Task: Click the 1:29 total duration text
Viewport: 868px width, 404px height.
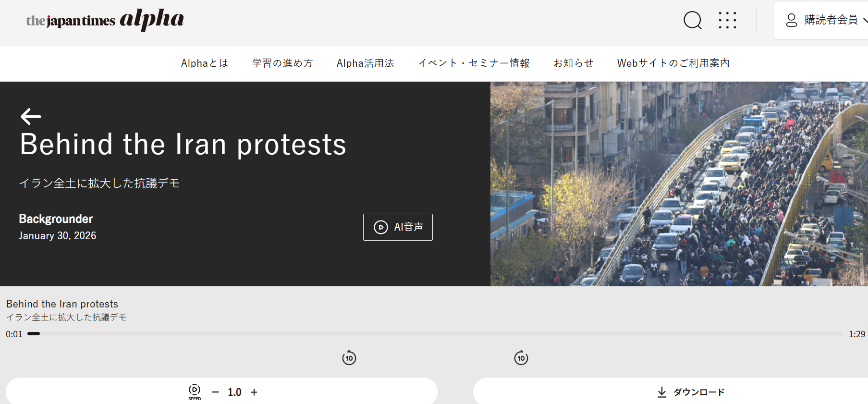Action: pos(857,334)
